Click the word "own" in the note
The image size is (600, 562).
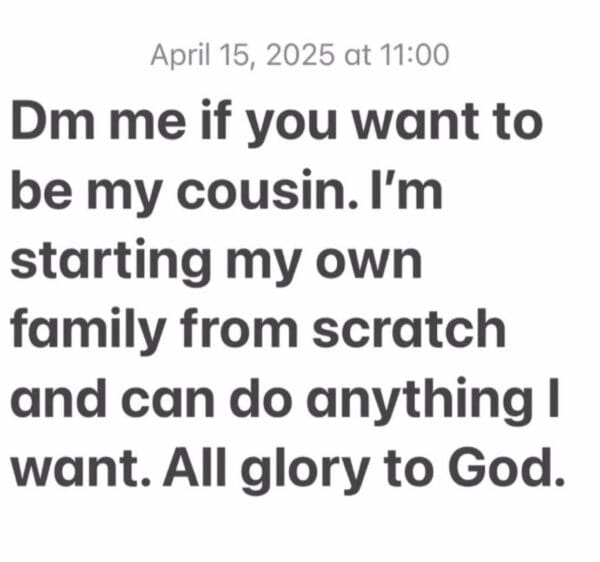click(x=370, y=262)
